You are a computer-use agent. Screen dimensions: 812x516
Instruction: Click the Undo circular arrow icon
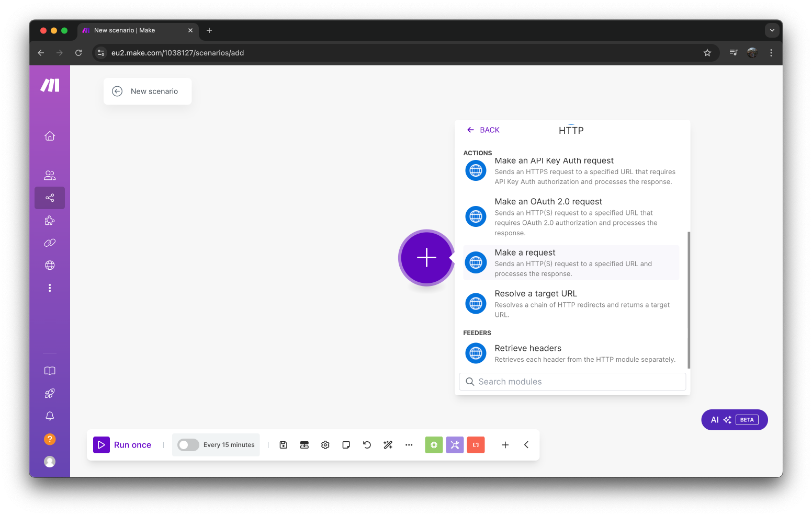coord(367,445)
